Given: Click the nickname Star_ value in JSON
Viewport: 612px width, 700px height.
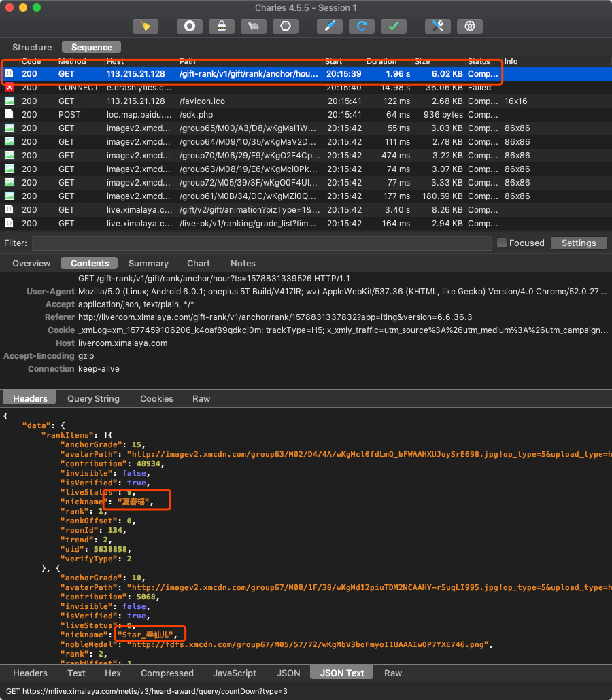Looking at the screenshot, I should [147, 635].
